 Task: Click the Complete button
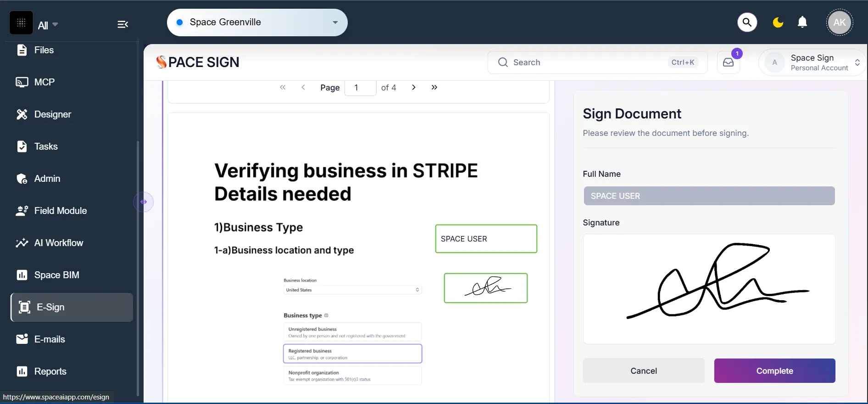point(774,370)
